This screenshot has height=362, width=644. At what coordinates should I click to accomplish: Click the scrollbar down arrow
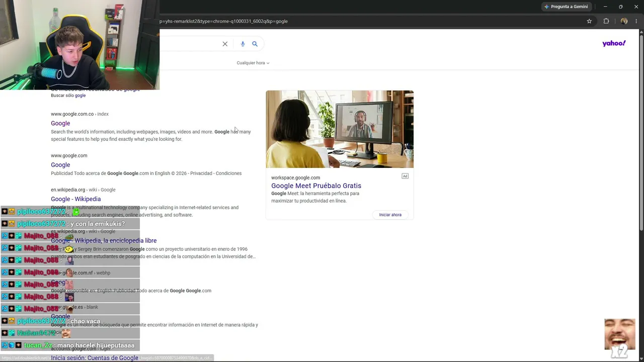pos(641,359)
